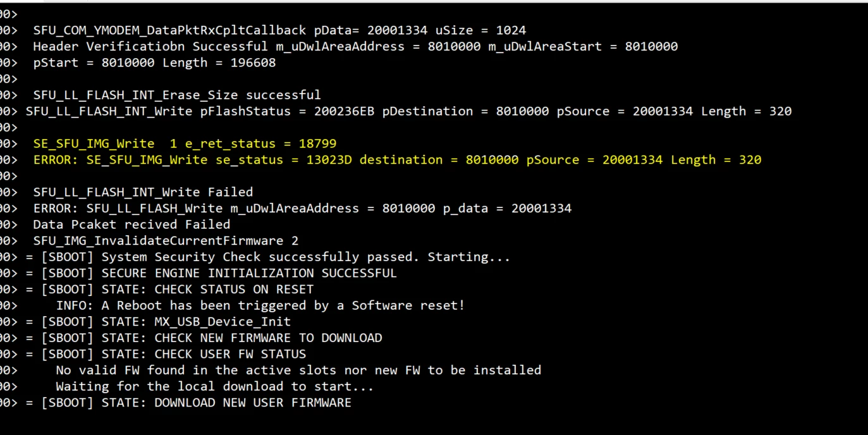868x435 pixels.
Task: Select the System Security Check successfully passed line
Action: pyautogui.click(x=268, y=257)
